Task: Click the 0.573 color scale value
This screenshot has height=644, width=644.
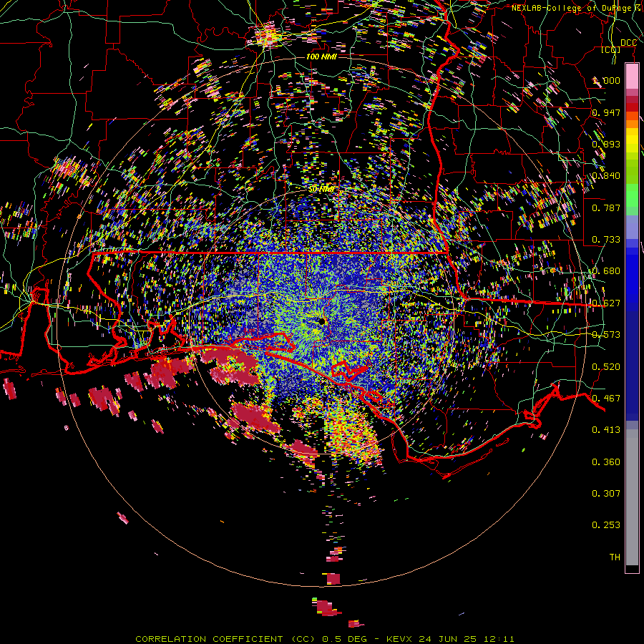Action: point(606,335)
